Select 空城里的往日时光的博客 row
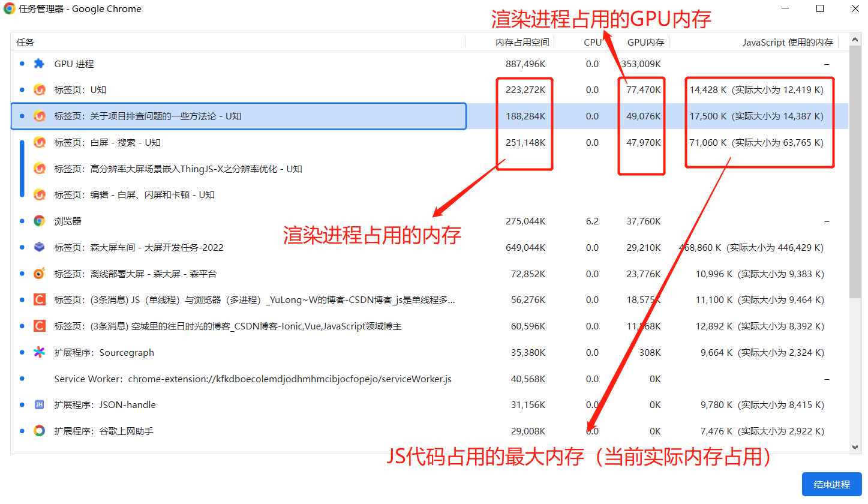Viewport: 868px width, 504px height. tap(430, 326)
